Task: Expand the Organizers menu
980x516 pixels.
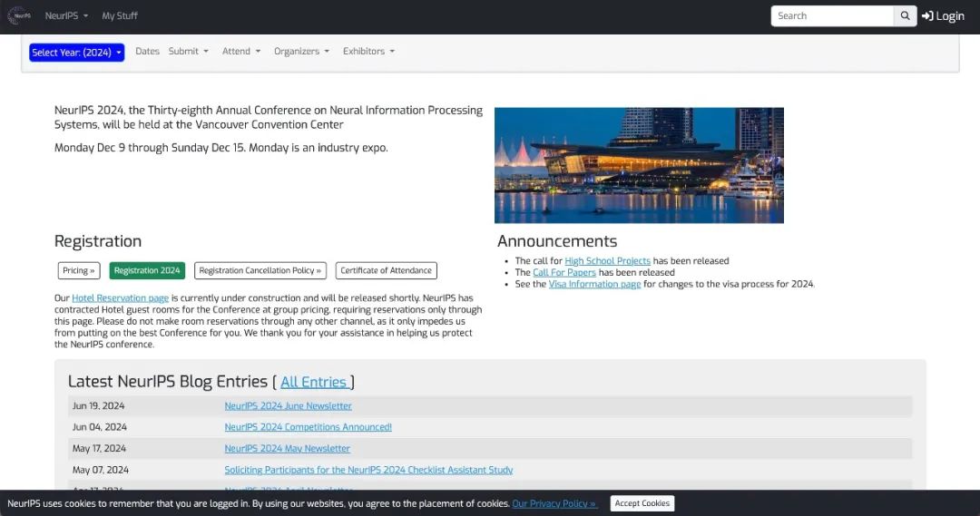Action: [x=301, y=51]
